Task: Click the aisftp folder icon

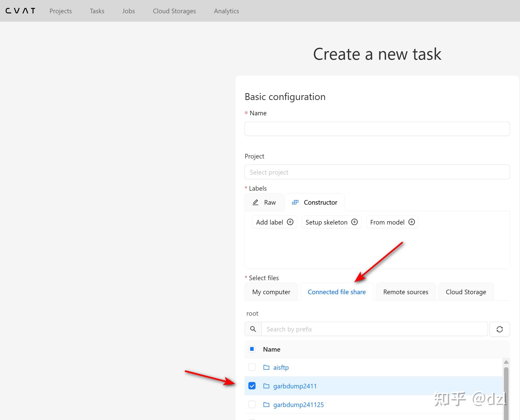Action: 266,367
